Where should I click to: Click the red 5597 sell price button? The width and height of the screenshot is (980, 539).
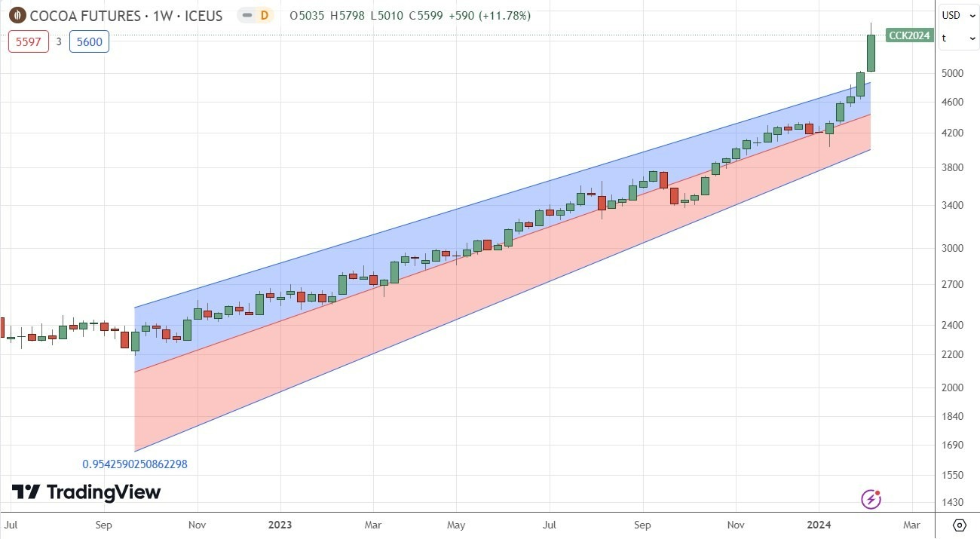click(28, 41)
